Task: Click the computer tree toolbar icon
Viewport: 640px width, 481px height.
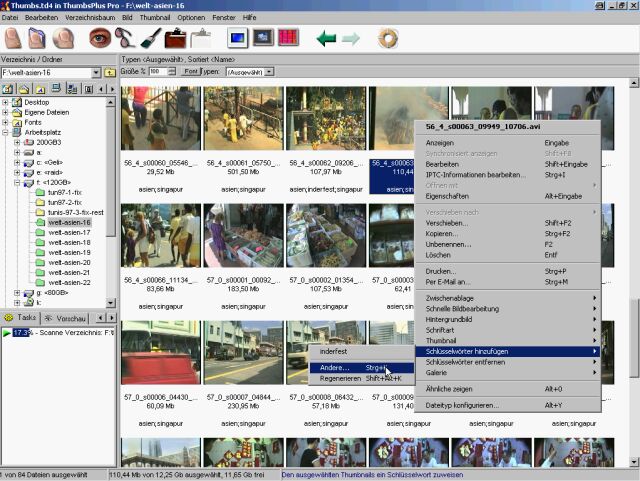Action: tap(56, 89)
